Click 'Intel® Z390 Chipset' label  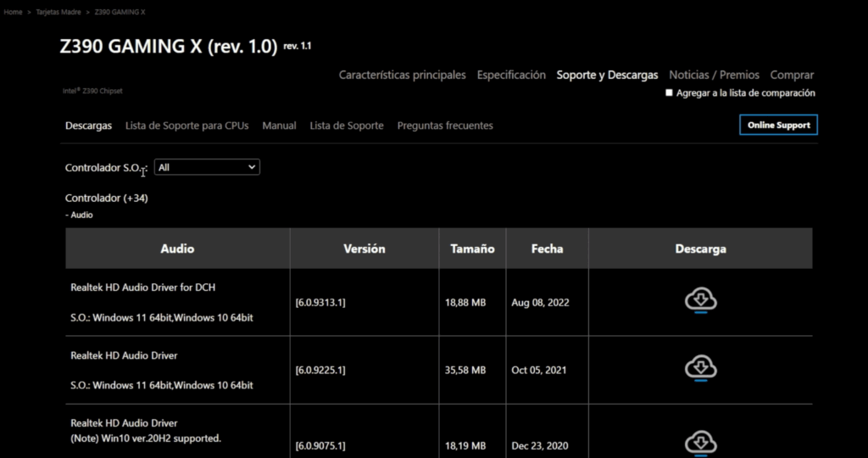92,91
